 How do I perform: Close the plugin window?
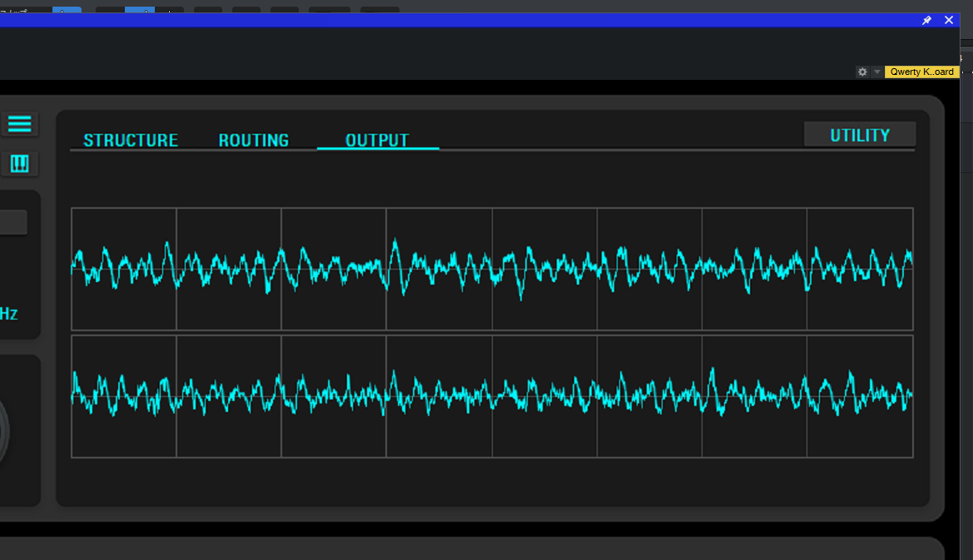coord(949,20)
